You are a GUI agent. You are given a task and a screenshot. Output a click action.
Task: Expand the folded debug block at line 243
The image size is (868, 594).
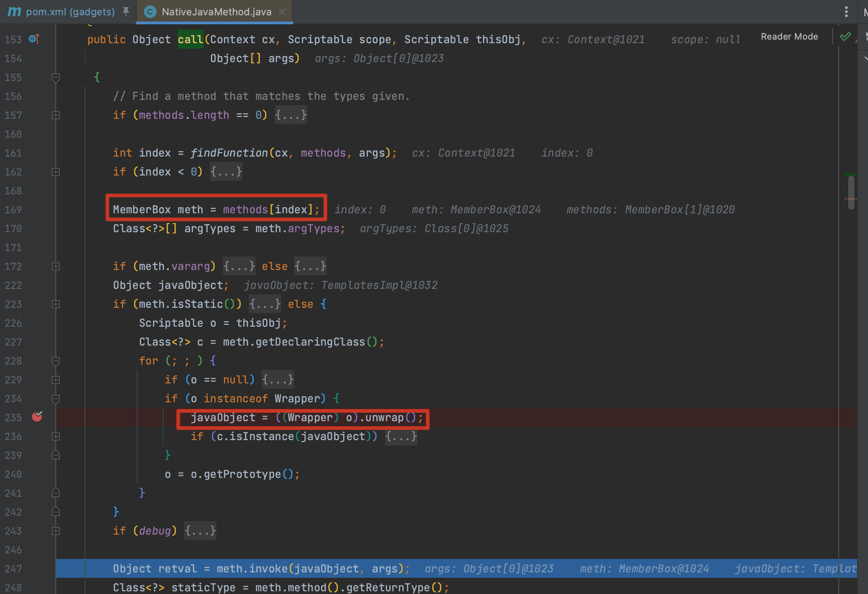coord(56,531)
